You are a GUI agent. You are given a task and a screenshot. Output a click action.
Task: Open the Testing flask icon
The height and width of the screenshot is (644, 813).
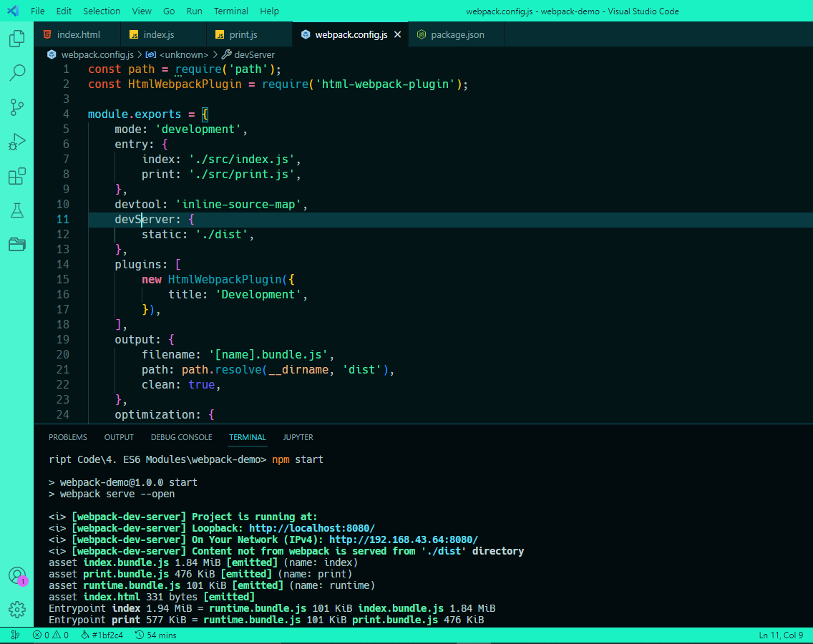coord(17,210)
